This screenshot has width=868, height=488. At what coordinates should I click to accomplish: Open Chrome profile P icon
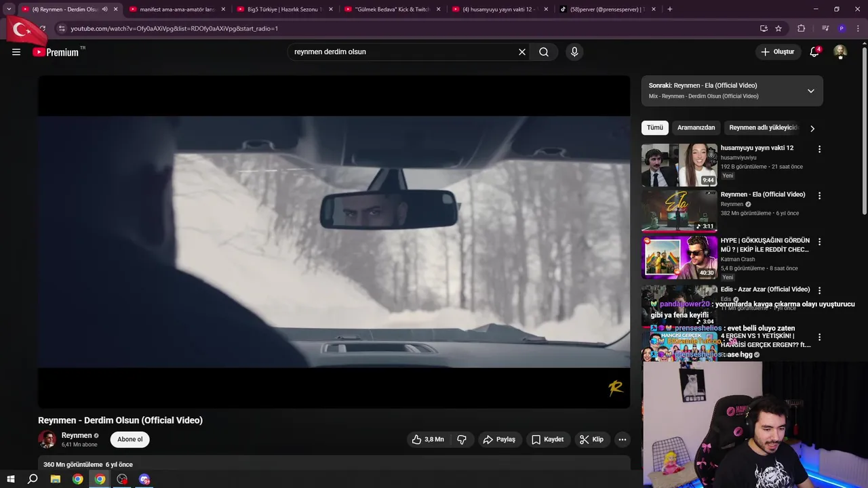click(842, 28)
